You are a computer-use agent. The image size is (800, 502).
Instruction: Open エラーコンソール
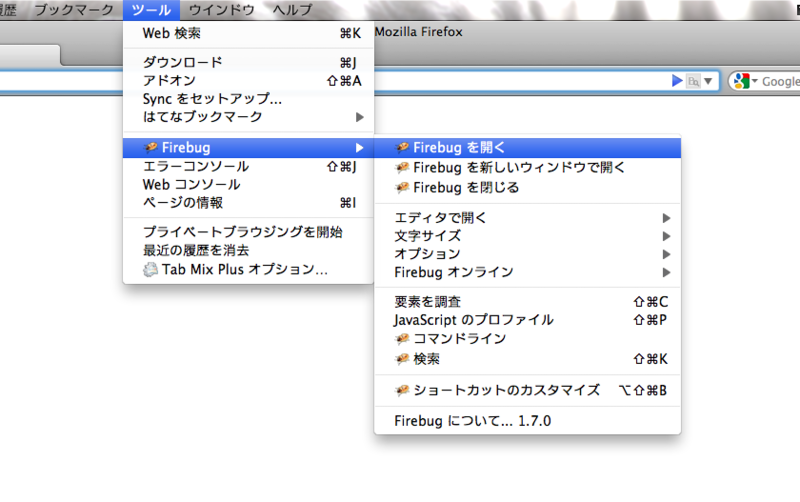248,166
